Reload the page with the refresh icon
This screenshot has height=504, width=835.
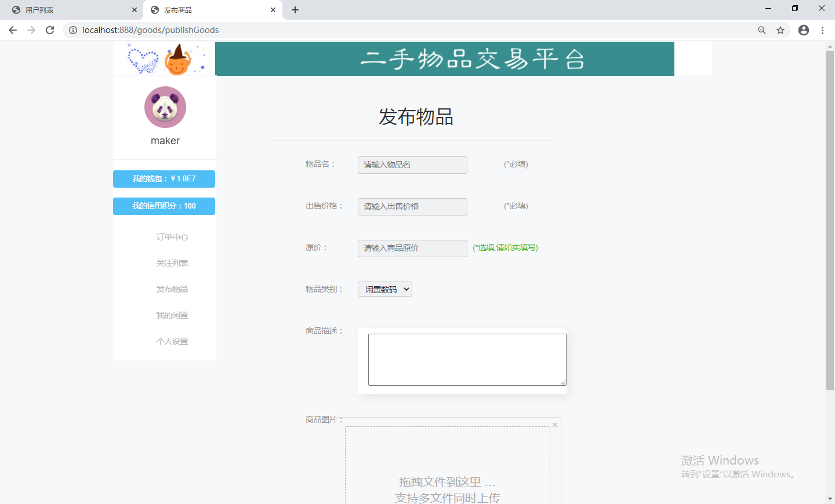pyautogui.click(x=50, y=30)
